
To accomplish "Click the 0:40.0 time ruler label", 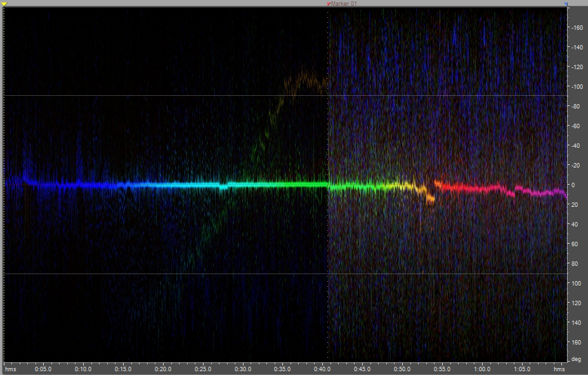I will tap(322, 369).
